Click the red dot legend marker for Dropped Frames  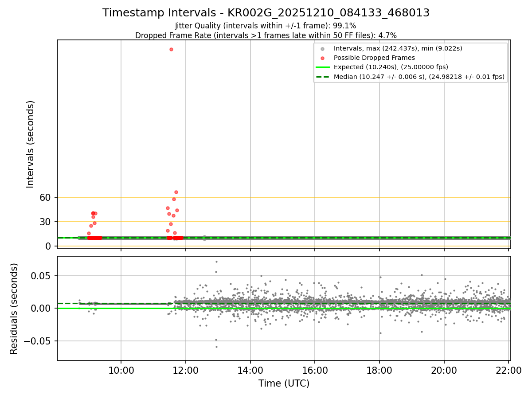click(323, 58)
